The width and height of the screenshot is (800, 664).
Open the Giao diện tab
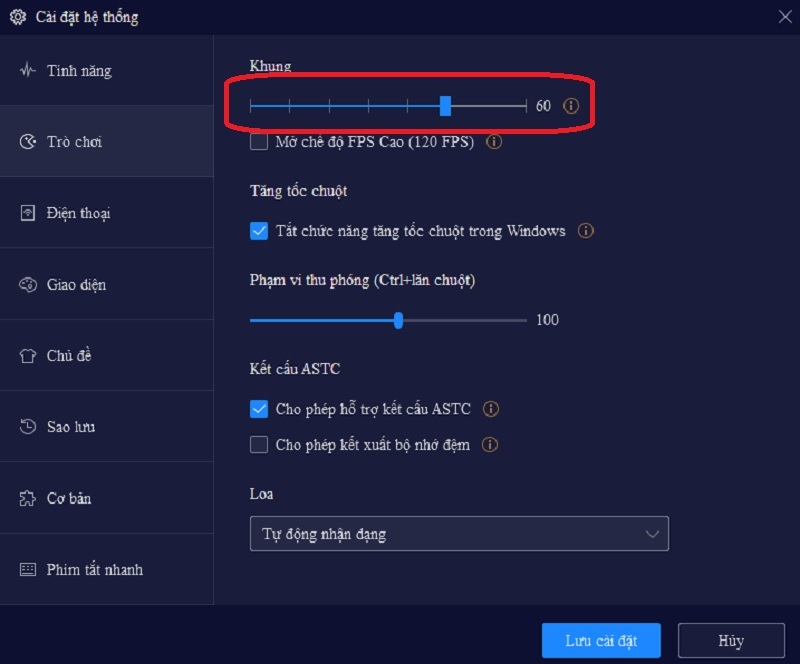pos(107,284)
